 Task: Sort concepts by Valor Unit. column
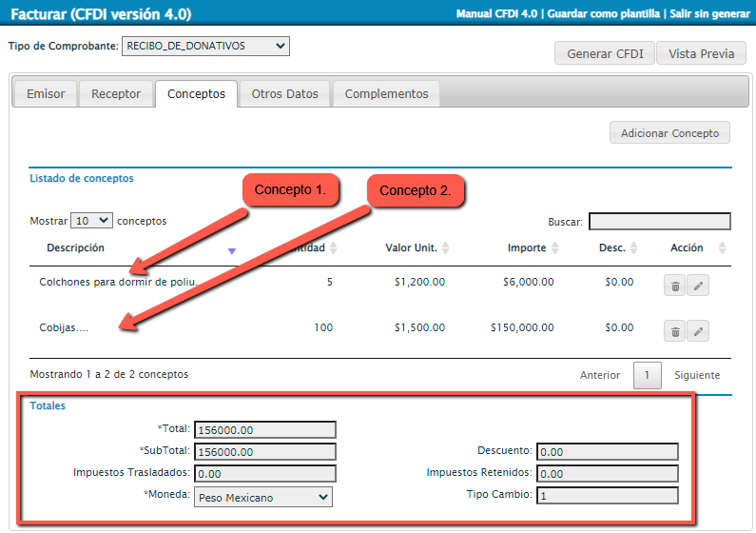click(x=446, y=248)
